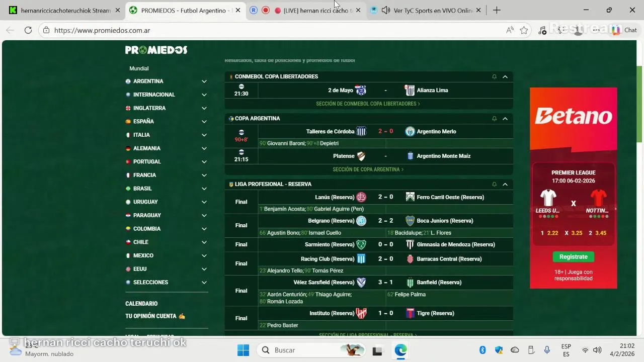This screenshot has width=644, height=362.
Task: Click the Alianza Lima team crest
Action: pos(410,90)
